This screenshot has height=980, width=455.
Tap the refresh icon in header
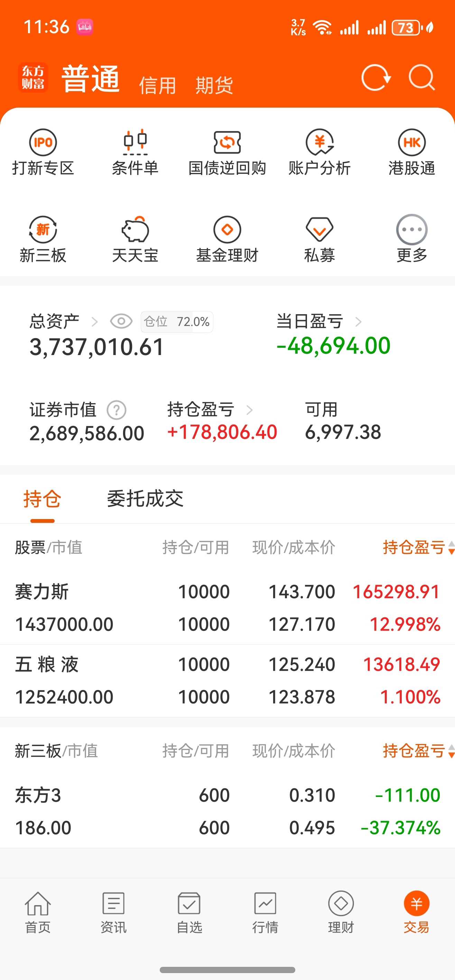pos(376,78)
